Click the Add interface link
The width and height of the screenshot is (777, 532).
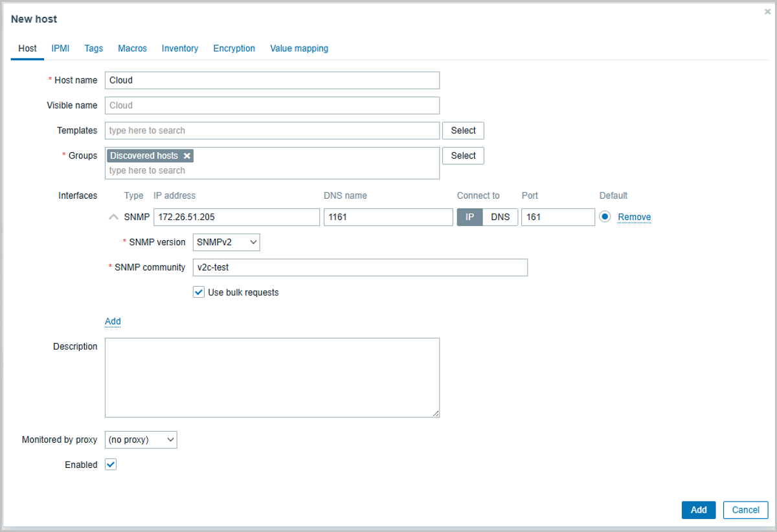click(113, 322)
